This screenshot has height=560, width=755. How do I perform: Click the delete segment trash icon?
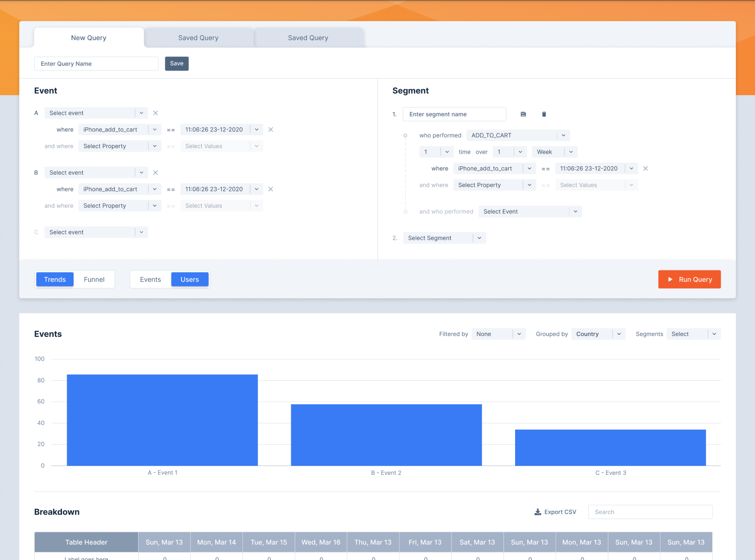click(x=544, y=114)
